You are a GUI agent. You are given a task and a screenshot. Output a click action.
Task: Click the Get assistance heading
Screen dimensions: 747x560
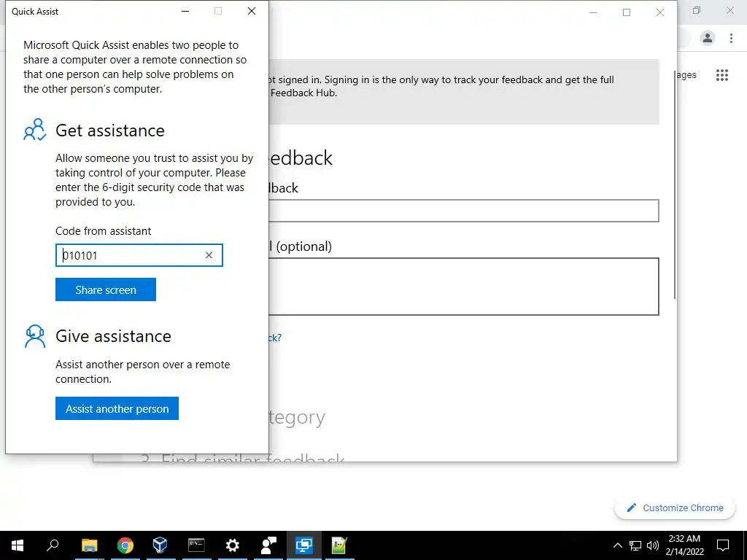click(x=110, y=131)
